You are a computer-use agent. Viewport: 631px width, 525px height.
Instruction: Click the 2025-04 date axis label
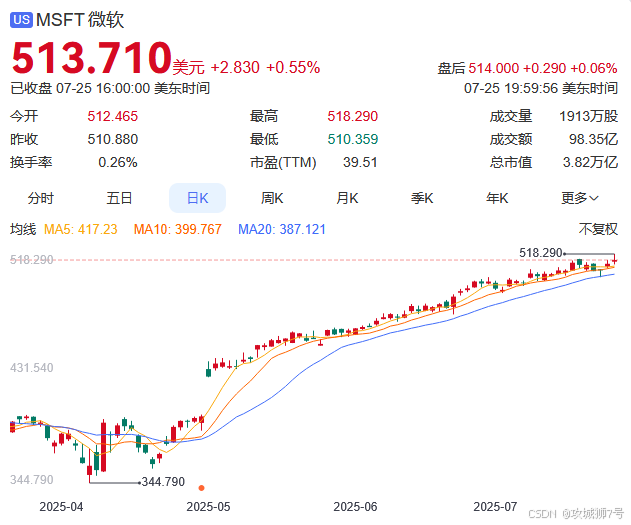61,506
